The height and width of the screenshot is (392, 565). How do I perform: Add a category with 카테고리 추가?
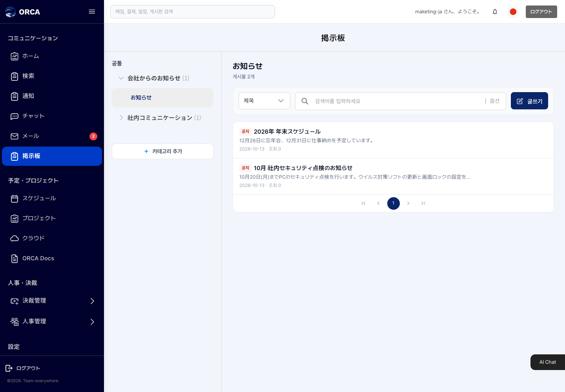pyautogui.click(x=162, y=151)
